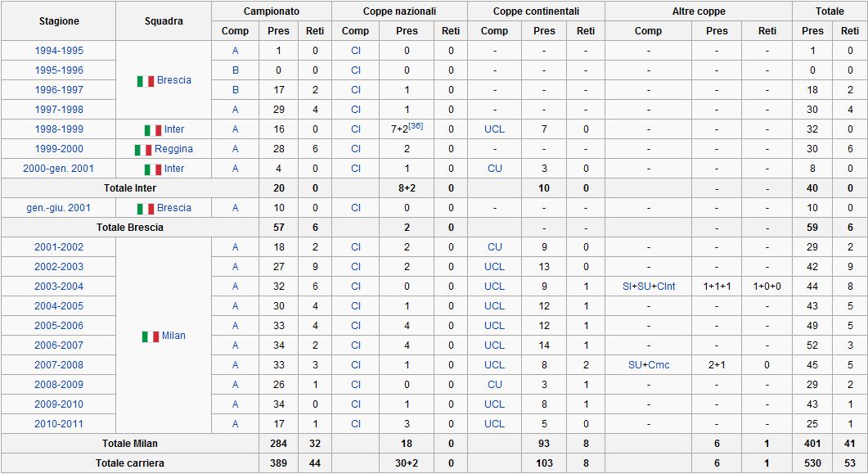Open the Milan team link
Screen dimensions: 868x474
(x=173, y=336)
